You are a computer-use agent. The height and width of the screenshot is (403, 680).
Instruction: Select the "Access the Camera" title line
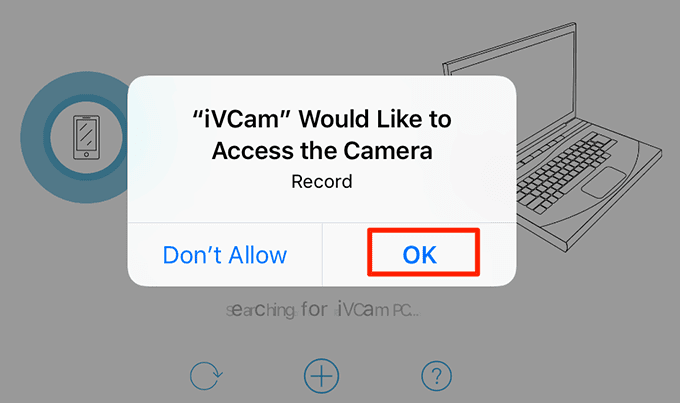pos(322,151)
